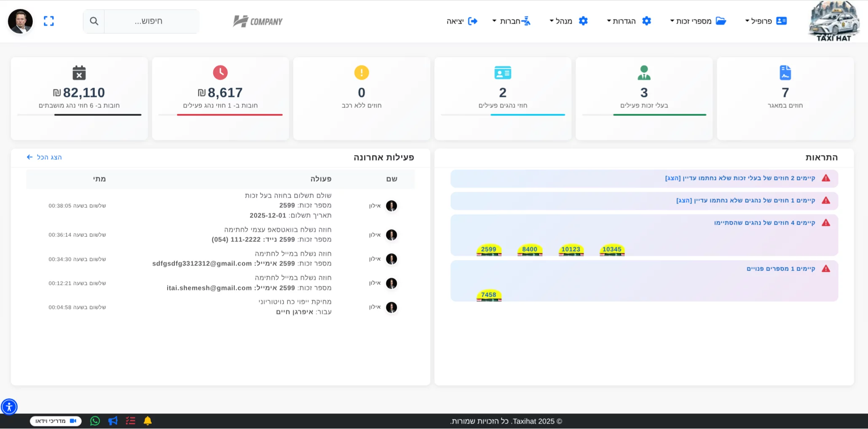Click הצג הכל link in recent activity
868x429 pixels.
point(44,157)
